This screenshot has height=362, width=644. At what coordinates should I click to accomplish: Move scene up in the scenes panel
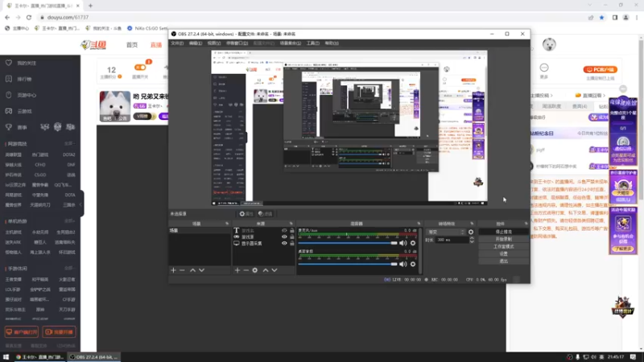(192, 270)
